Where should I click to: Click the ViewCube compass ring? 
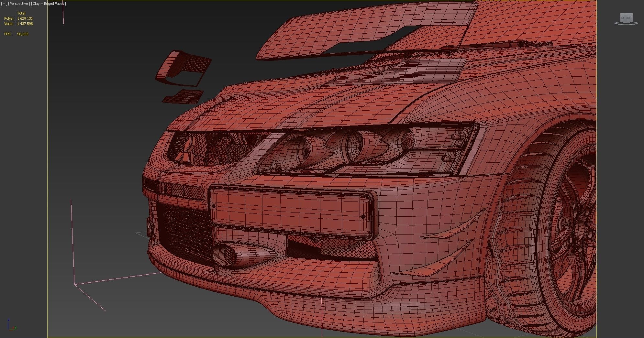(616, 23)
